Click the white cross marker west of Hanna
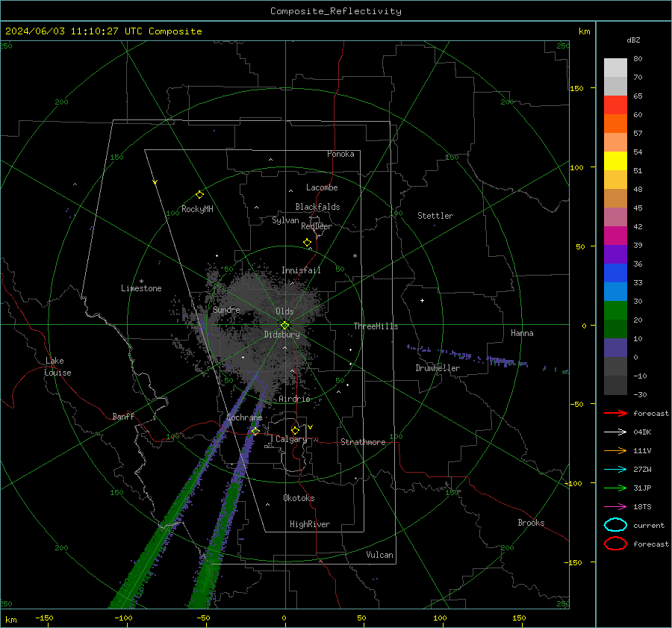The height and width of the screenshot is (628, 672). (422, 300)
